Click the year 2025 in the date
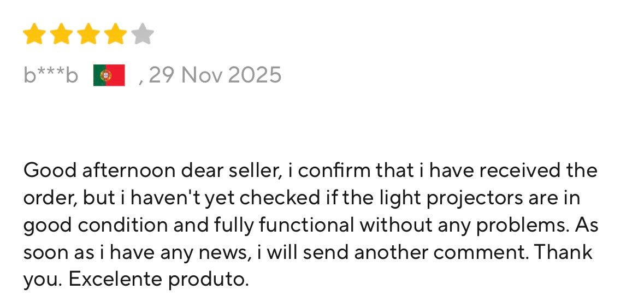This screenshot has height=307, width=644. [x=254, y=75]
